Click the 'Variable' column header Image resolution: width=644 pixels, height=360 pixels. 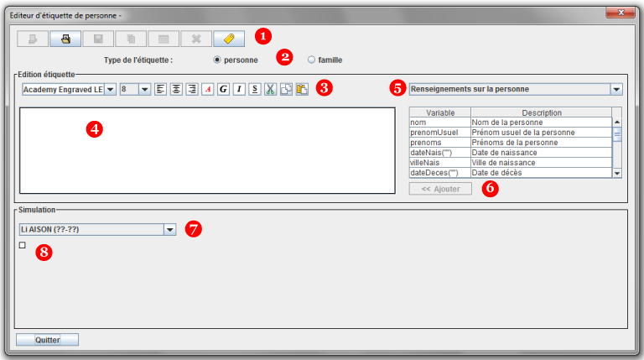[440, 112]
